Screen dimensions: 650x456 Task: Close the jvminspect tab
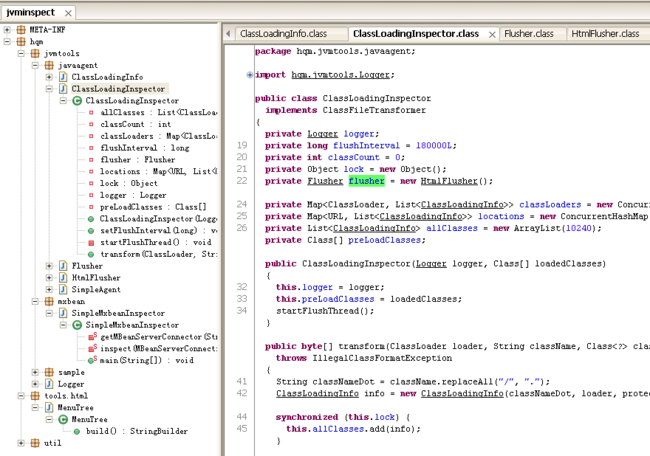tap(68, 13)
